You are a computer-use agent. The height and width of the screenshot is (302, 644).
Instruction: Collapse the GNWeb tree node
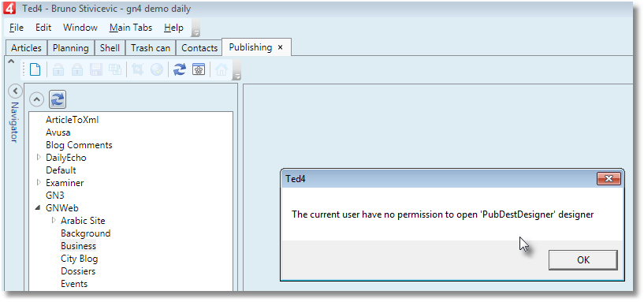(38, 208)
